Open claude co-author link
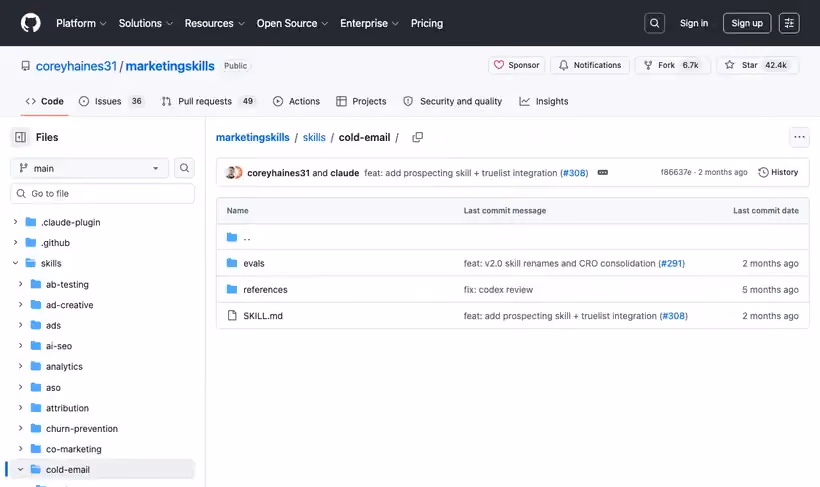Screen dimensions: 820x487 tap(345, 173)
